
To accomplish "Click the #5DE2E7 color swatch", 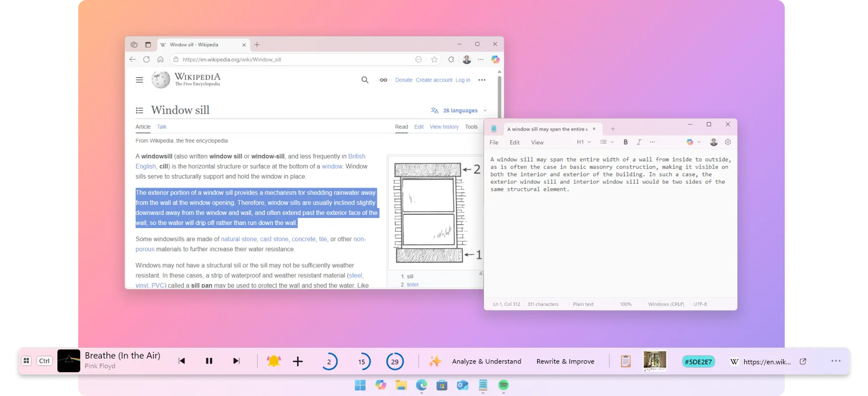I will coord(698,362).
